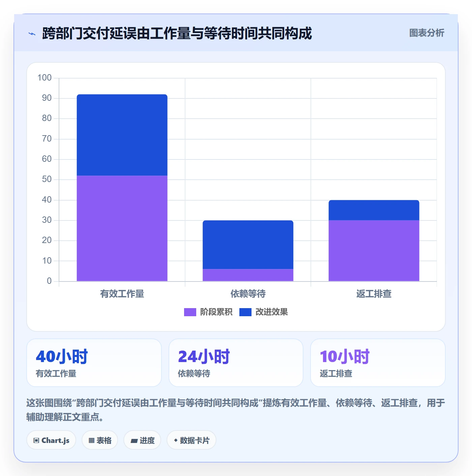The image size is (472, 476).
Task: Click the 返工排查 x-axis label
Action: 374,294
